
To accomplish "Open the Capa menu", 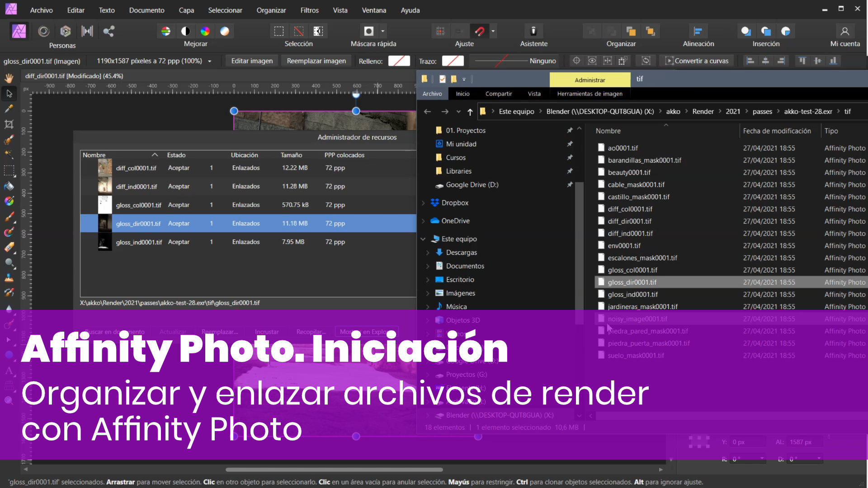I will pyautogui.click(x=186, y=10).
